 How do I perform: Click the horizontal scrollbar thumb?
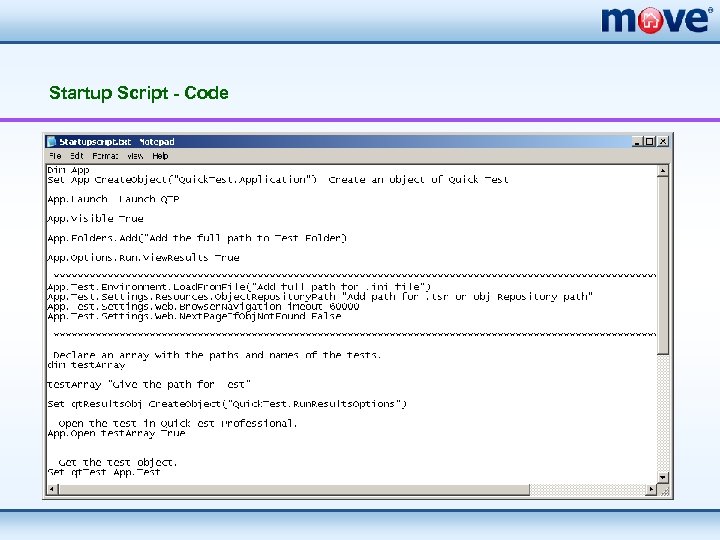293,489
